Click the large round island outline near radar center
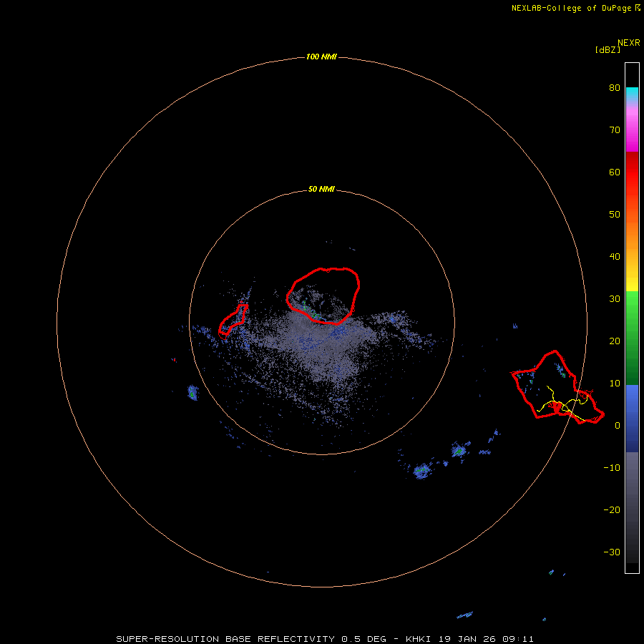Image resolution: width=644 pixels, height=644 pixels. point(323,296)
